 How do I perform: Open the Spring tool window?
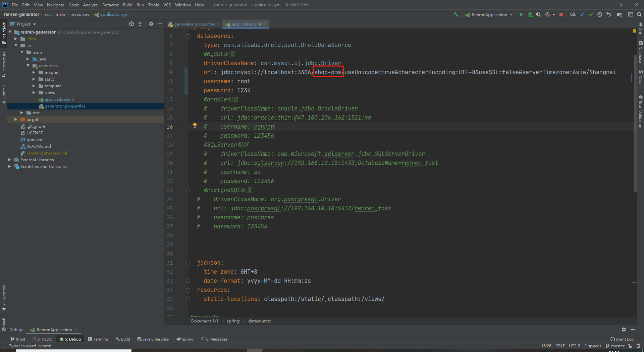click(x=185, y=339)
